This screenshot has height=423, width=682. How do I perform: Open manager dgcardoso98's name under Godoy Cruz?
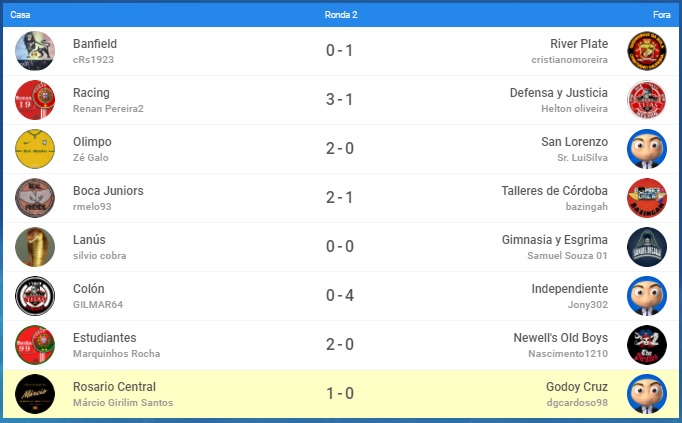tap(577, 403)
